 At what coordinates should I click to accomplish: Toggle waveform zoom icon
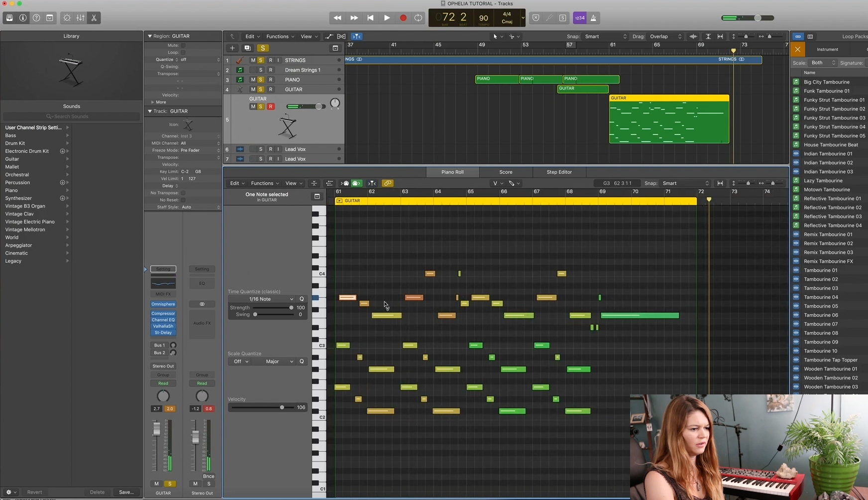coord(693,36)
